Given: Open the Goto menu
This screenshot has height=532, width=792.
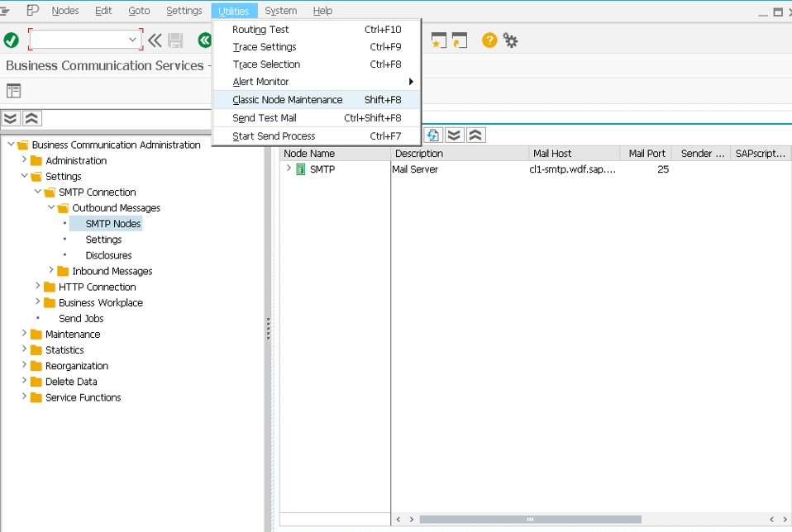Looking at the screenshot, I should (x=139, y=11).
